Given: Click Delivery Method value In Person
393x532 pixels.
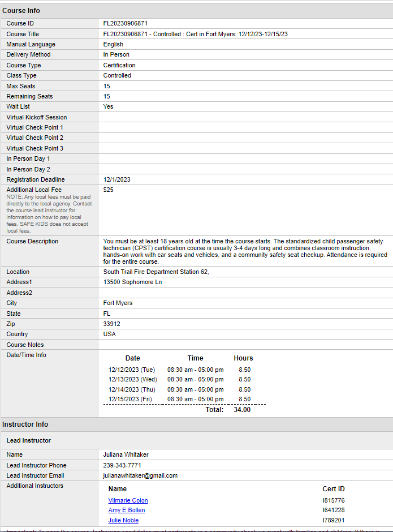Looking at the screenshot, I should coord(116,55).
